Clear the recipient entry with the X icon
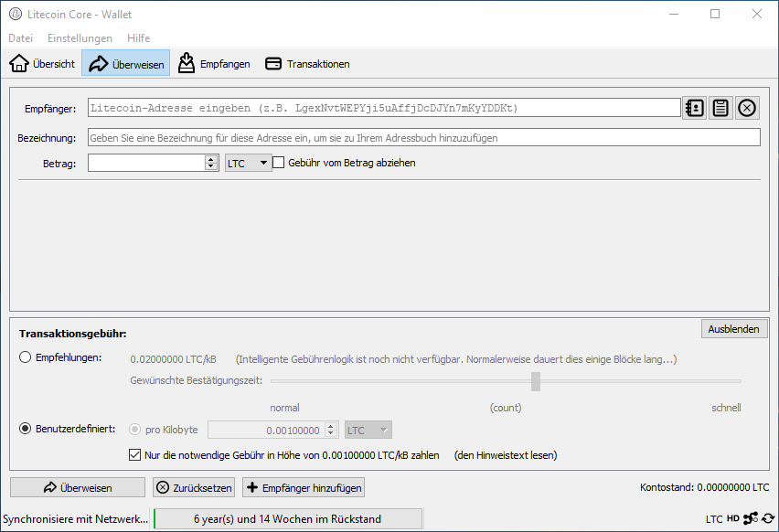 [747, 108]
